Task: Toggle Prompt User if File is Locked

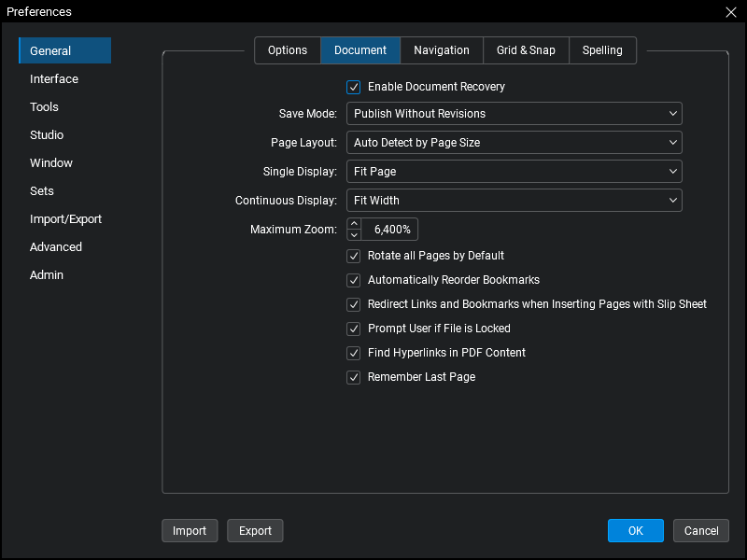Action: pos(354,329)
